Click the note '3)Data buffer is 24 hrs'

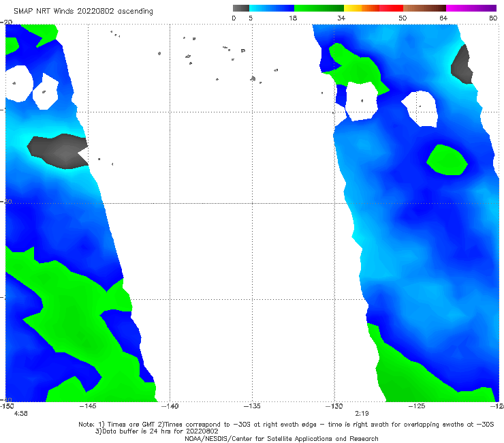pyautogui.click(x=157, y=431)
